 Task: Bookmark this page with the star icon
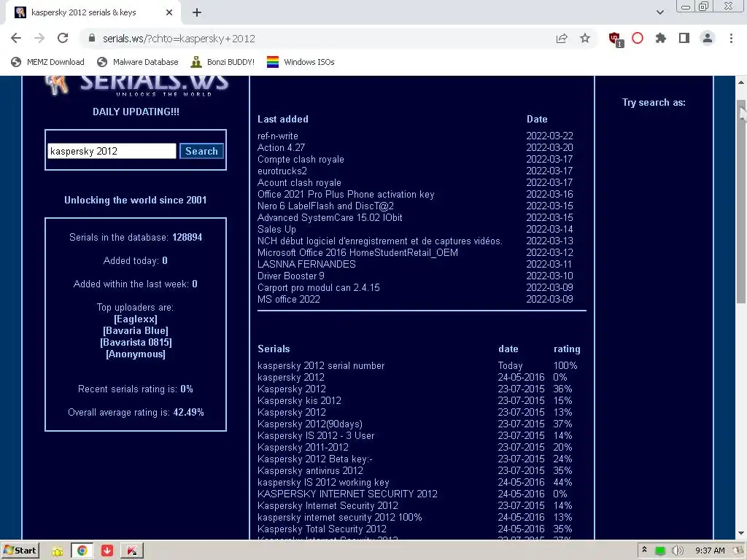pyautogui.click(x=584, y=38)
